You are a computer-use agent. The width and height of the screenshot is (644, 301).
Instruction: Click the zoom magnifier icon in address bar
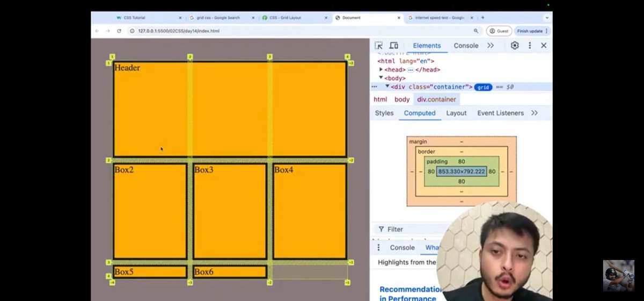(x=476, y=31)
